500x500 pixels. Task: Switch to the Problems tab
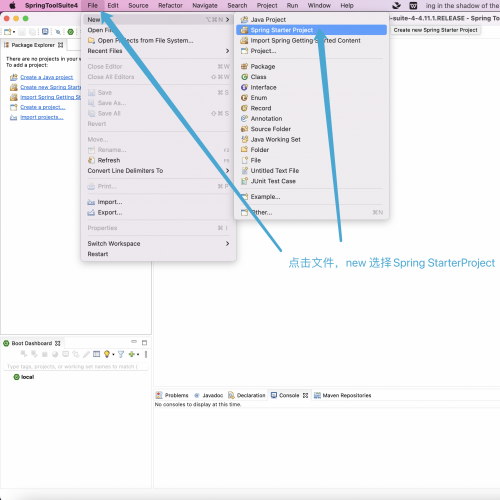click(x=172, y=395)
